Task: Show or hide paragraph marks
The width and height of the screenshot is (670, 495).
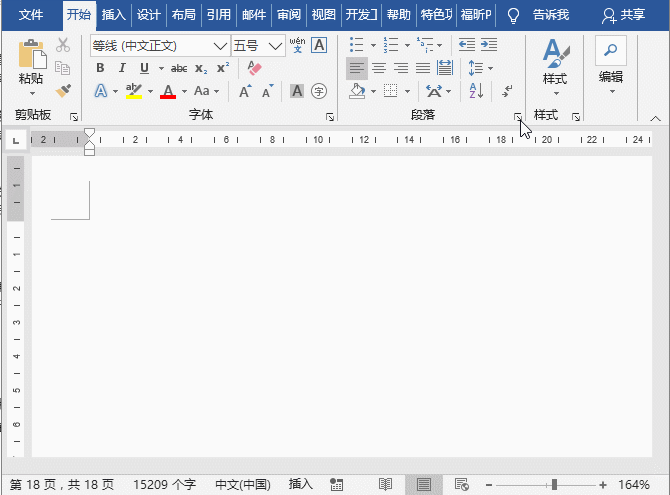Action: pyautogui.click(x=507, y=91)
